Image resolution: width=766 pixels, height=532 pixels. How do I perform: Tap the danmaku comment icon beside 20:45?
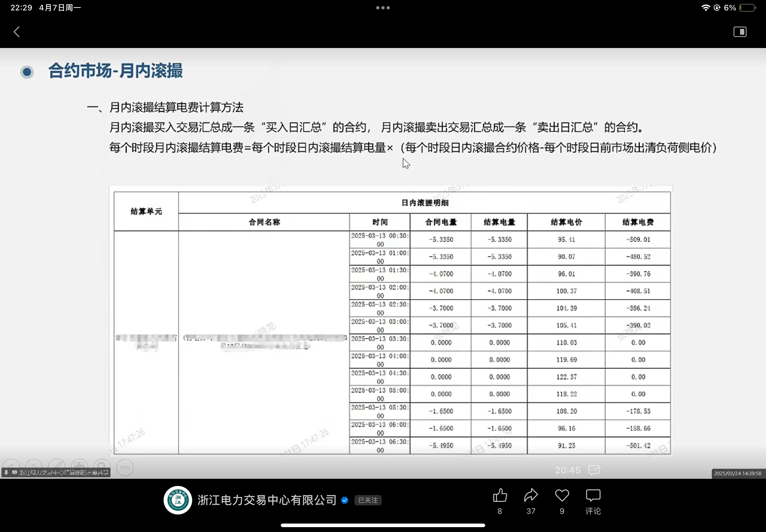click(x=594, y=470)
